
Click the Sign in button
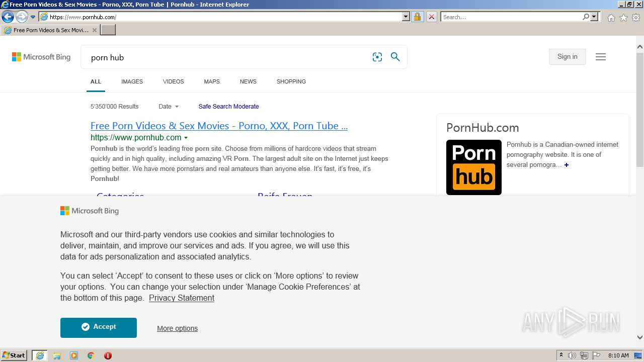568,57
